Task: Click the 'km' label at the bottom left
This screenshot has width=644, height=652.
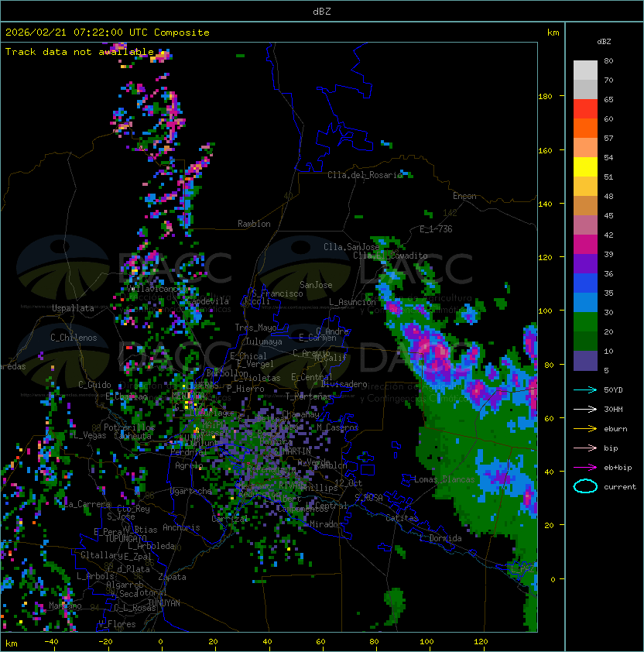Action: click(12, 644)
